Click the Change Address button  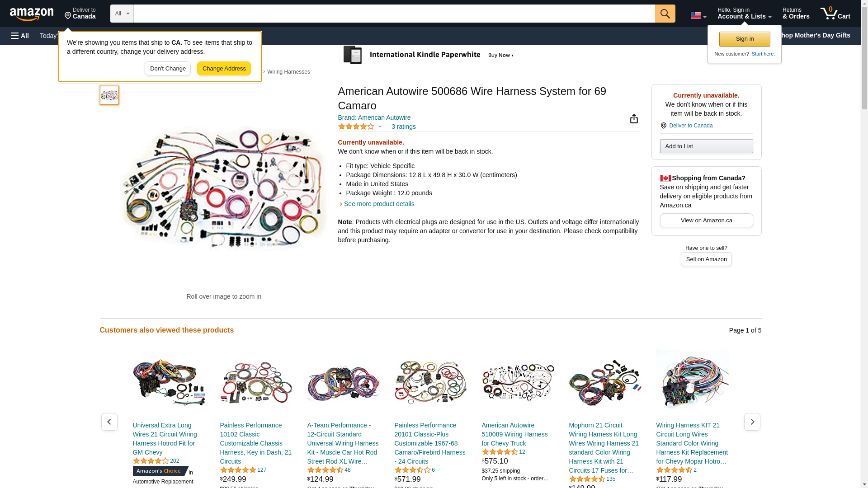[x=224, y=69]
